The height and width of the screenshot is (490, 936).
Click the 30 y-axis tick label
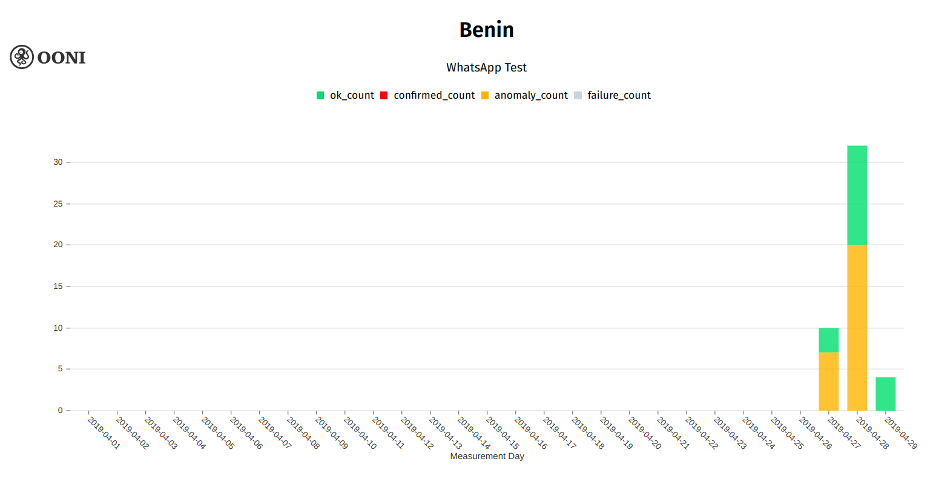point(58,162)
